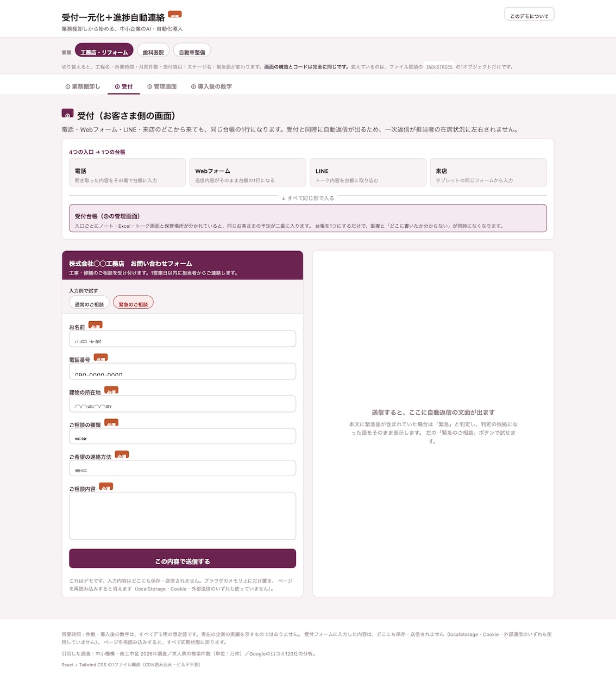This screenshot has width=616, height=674.
Task: Fill the form with 通常のご相談 example
Action: tap(89, 303)
